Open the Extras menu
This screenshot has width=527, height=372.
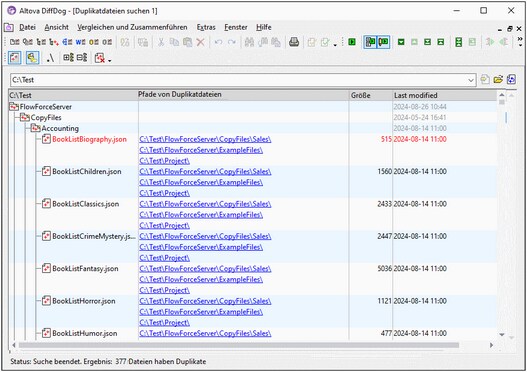pos(206,27)
